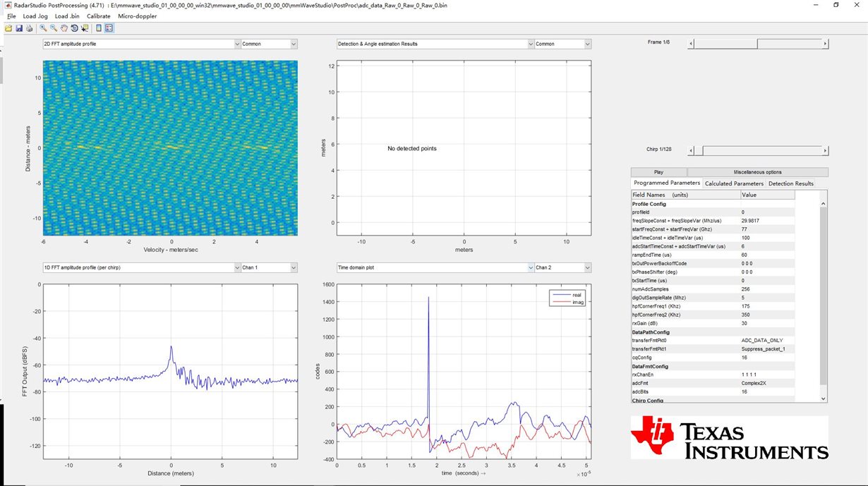Click the Miscellaneous options button
868x486 pixels.
tap(757, 172)
